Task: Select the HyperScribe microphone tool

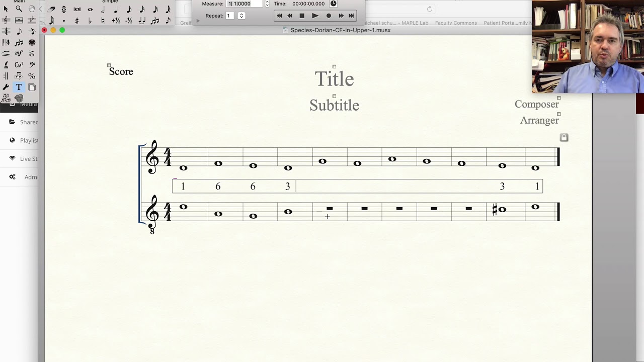Action: [6, 43]
